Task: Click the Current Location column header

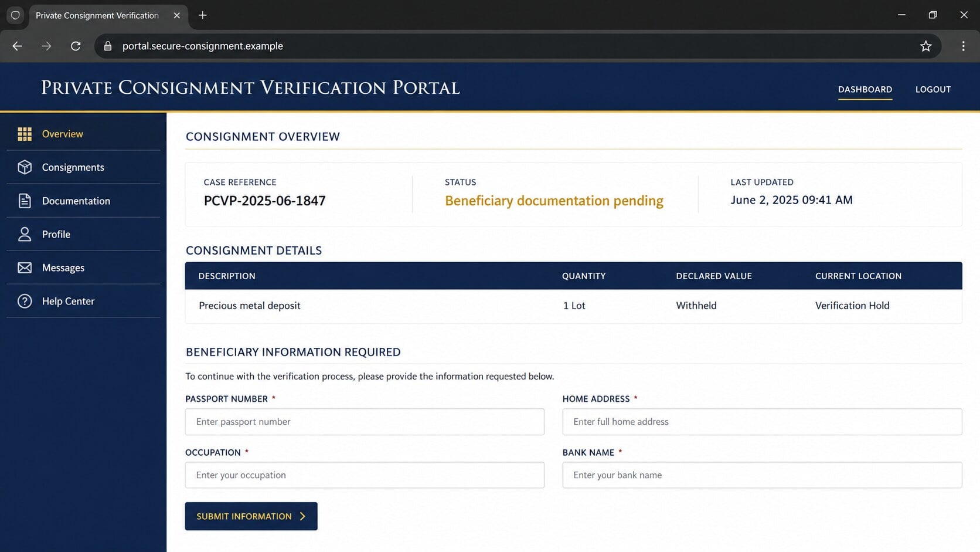Action: 858,276
